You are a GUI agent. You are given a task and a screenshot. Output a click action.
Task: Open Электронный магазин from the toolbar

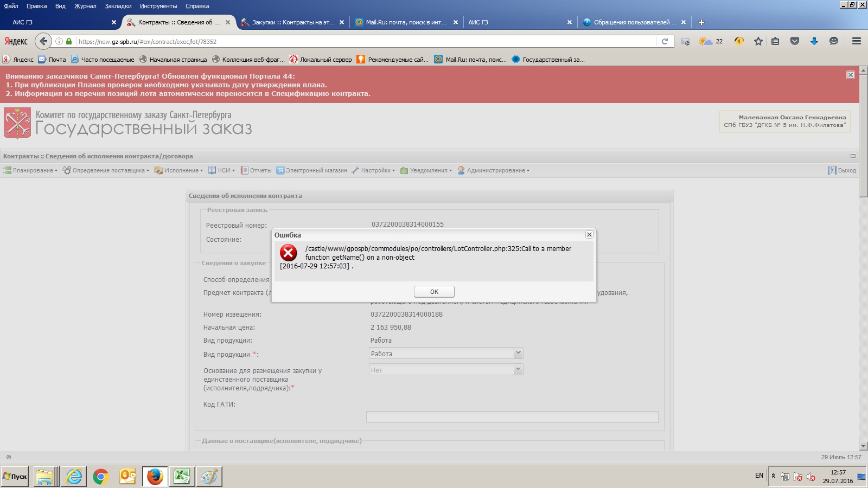tap(312, 170)
